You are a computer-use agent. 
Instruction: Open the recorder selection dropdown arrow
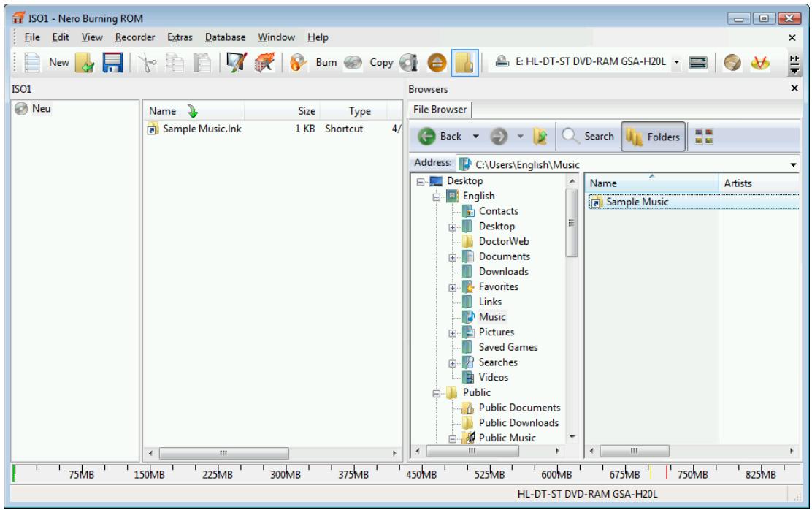pos(676,62)
